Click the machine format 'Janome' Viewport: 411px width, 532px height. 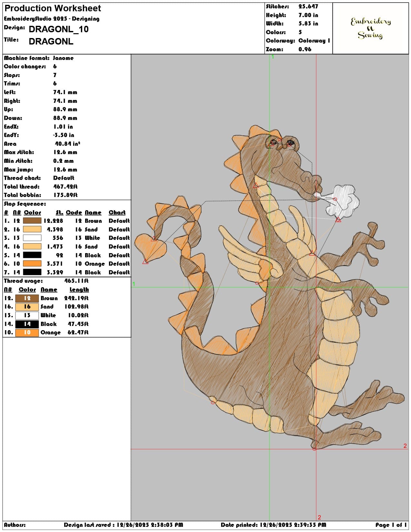pyautogui.click(x=63, y=58)
